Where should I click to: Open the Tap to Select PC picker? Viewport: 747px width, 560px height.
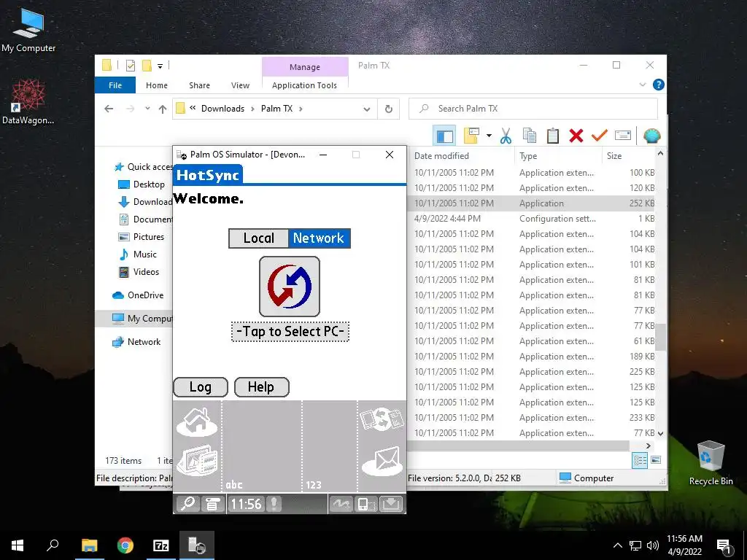coord(290,332)
